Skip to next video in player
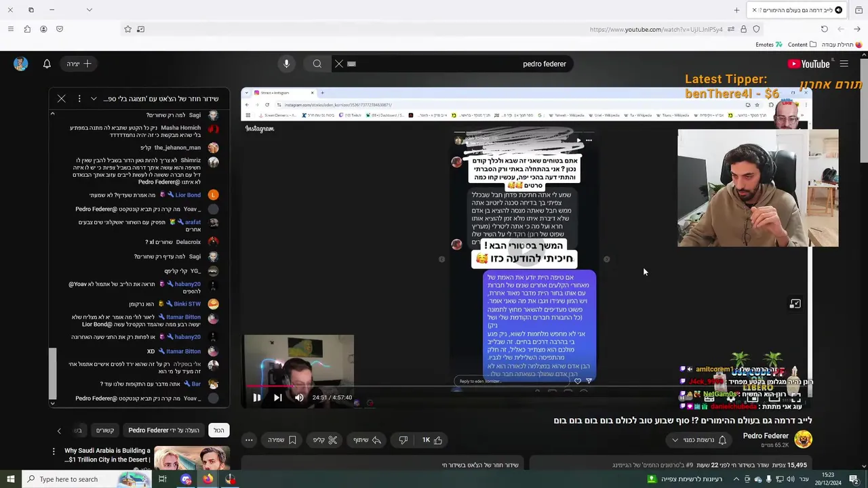Screen dimensions: 868x488 pyautogui.click(x=277, y=398)
